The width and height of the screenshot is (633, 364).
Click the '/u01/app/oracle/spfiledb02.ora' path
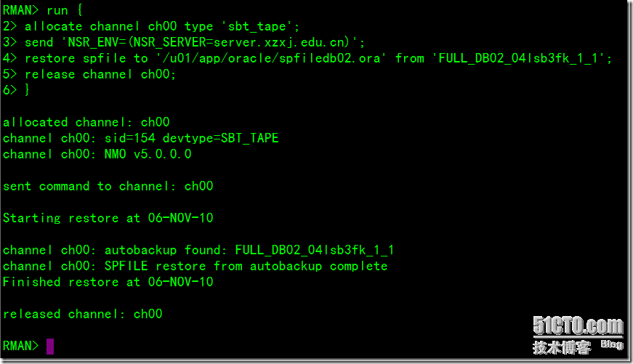pyautogui.click(x=271, y=59)
